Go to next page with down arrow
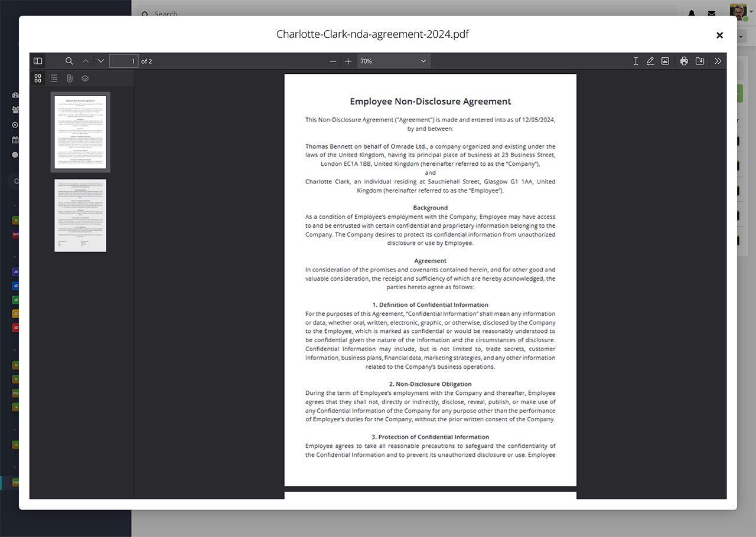Viewport: 756px width, 537px height. 100,61
